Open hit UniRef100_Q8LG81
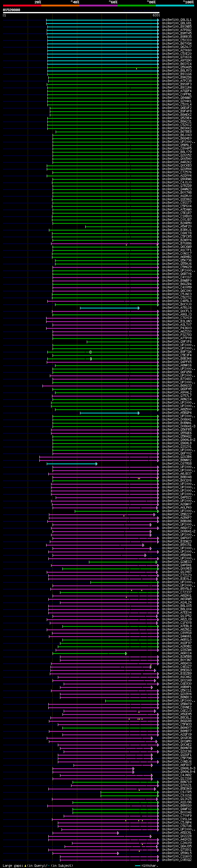 pos(177,23)
